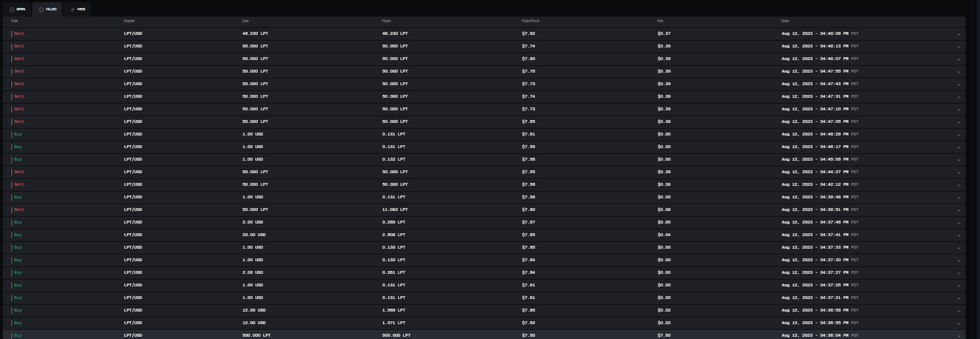Expand the 04:38:51 PM partial fill chevron
This screenshot has width=980, height=339.
pyautogui.click(x=959, y=210)
